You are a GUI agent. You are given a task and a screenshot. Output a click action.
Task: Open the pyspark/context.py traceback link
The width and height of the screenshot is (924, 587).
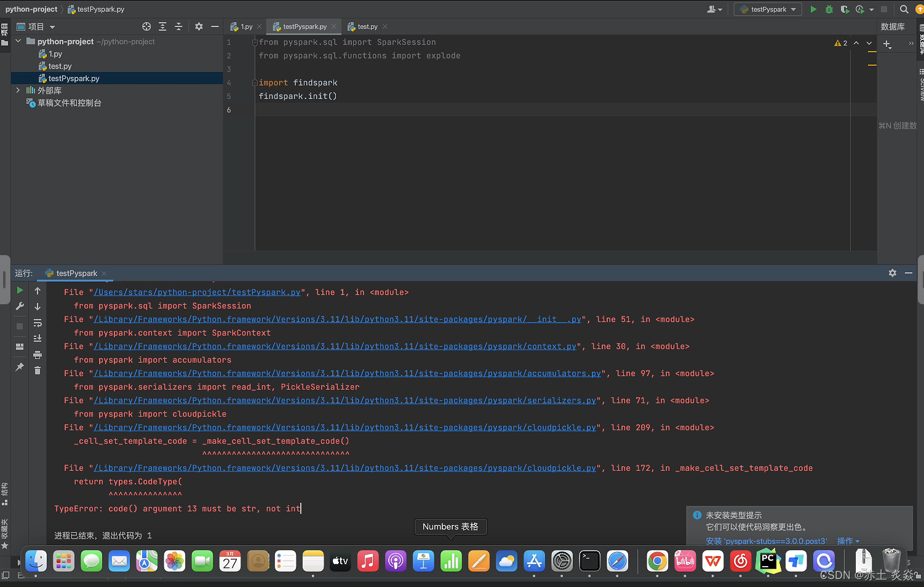(x=335, y=347)
